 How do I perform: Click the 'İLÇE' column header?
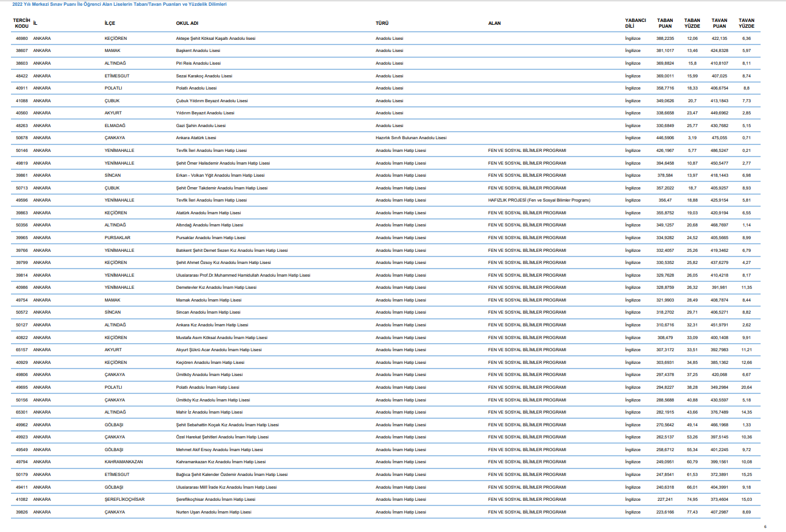tap(110, 23)
